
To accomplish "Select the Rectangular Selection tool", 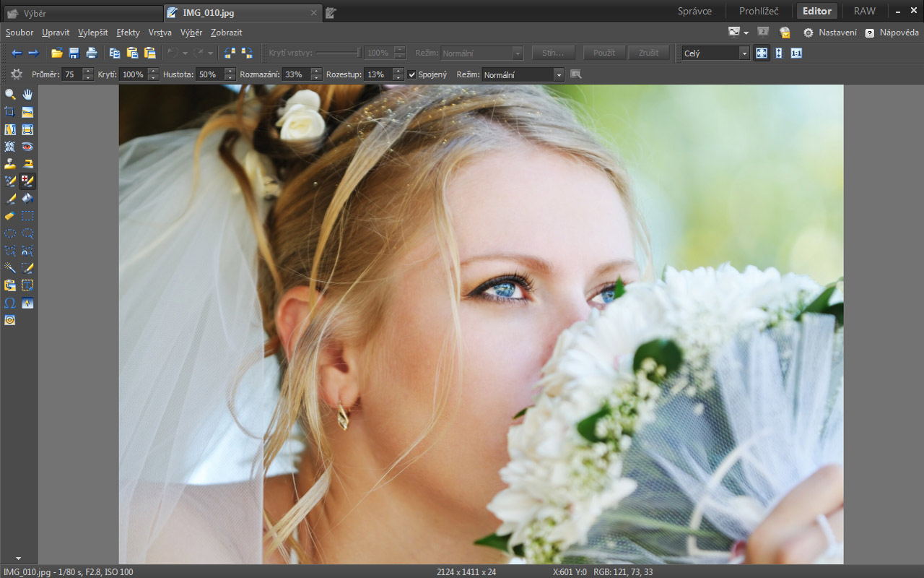I will (27, 216).
